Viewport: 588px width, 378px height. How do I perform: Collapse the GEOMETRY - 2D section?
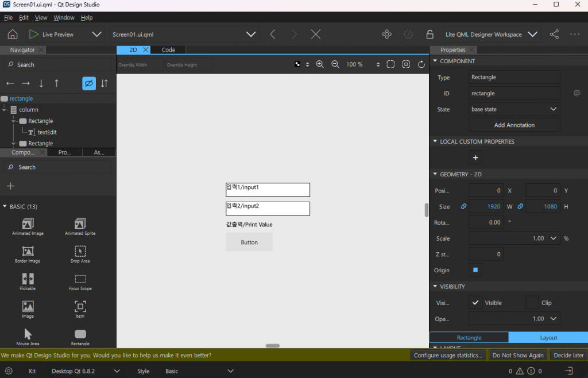click(435, 174)
